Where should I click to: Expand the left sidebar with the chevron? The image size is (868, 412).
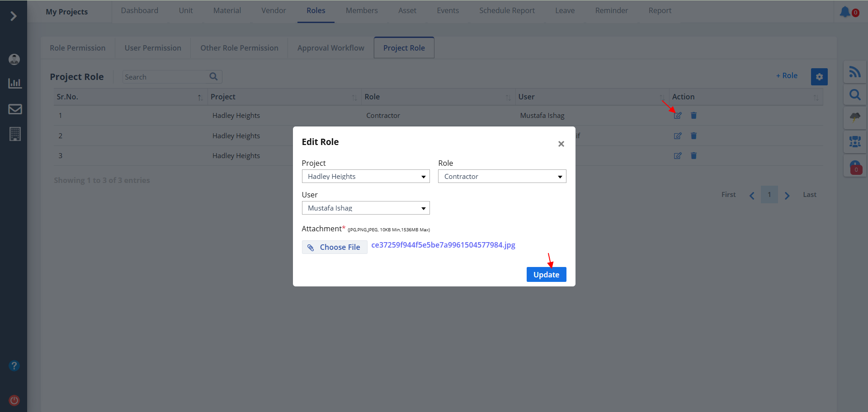point(14,16)
